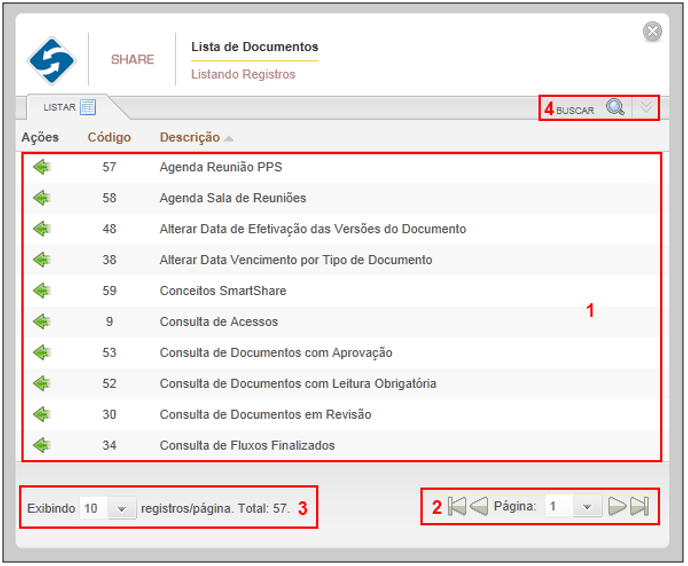Close the Lista de Documentos dialog
This screenshot has width=688, height=566.
[652, 32]
